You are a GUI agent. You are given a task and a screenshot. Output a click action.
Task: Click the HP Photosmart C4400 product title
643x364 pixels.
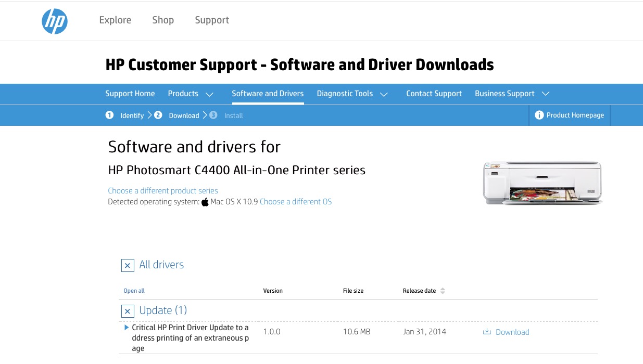click(237, 170)
